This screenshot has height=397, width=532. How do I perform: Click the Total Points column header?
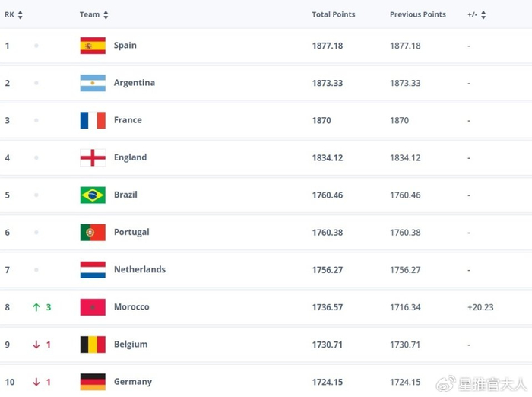pos(333,15)
